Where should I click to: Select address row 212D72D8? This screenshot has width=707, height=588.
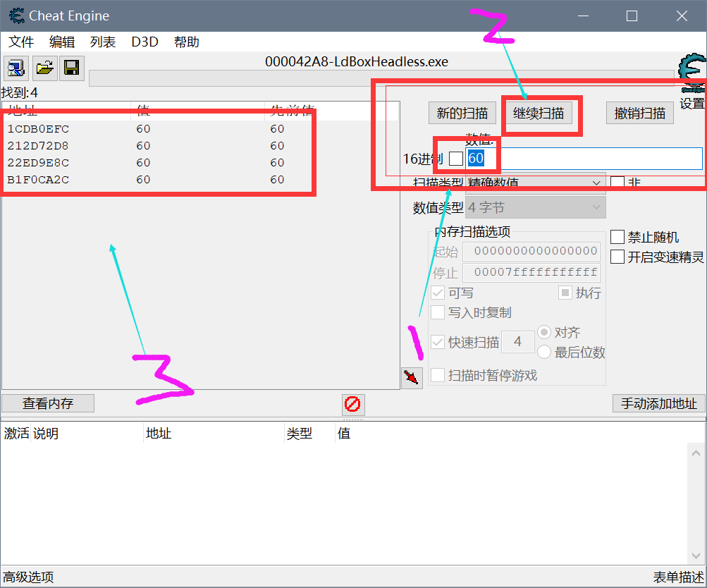[x=201, y=146]
